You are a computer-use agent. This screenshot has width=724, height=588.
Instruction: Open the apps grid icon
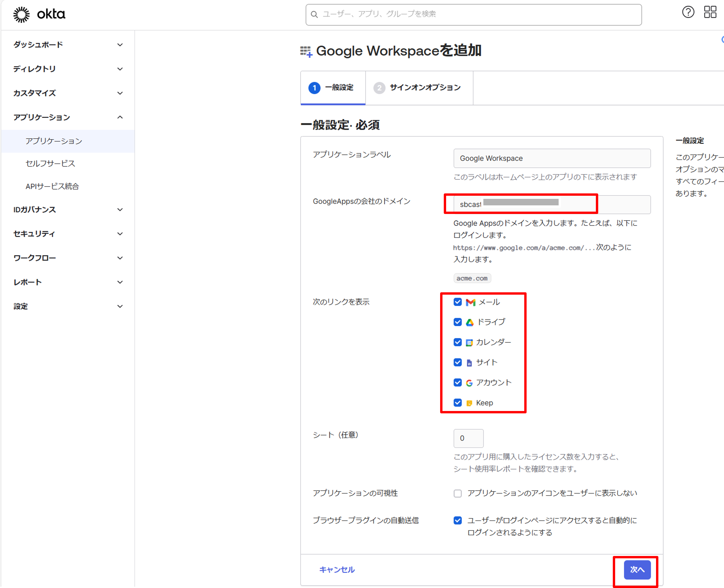point(710,12)
